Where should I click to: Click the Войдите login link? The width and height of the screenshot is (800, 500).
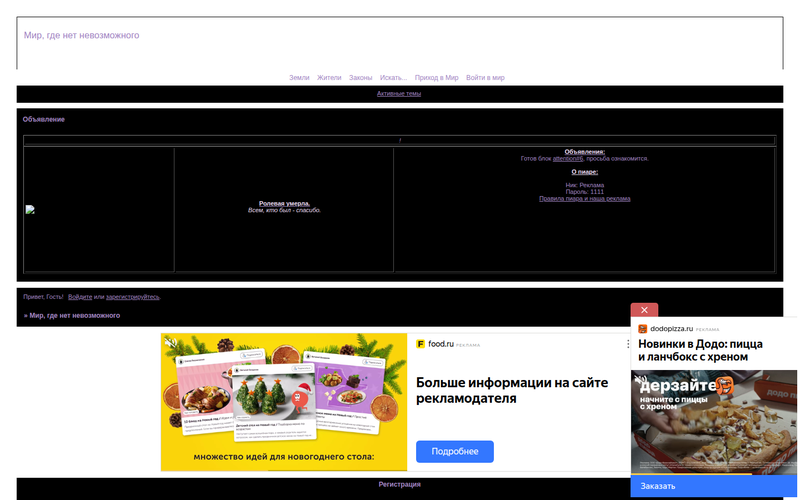(x=80, y=297)
